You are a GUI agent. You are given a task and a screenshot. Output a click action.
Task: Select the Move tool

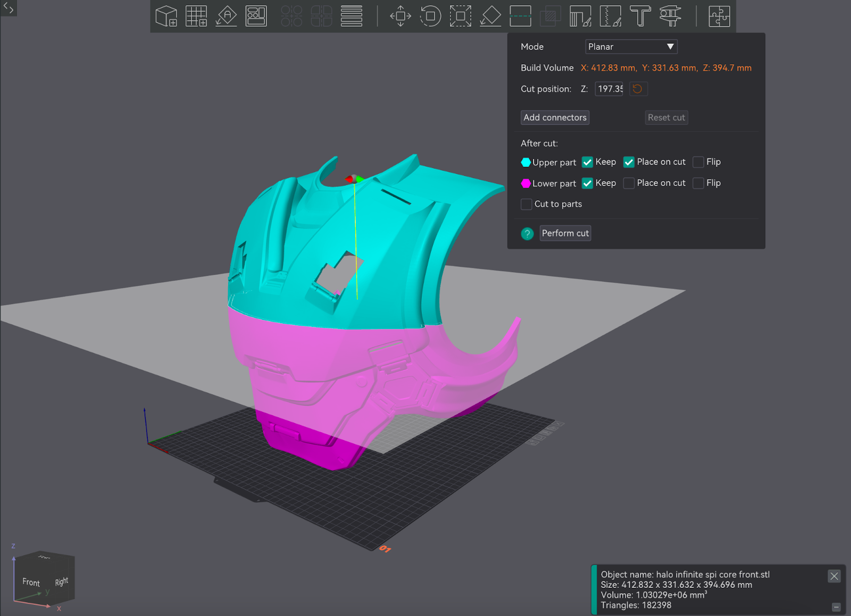coord(401,16)
